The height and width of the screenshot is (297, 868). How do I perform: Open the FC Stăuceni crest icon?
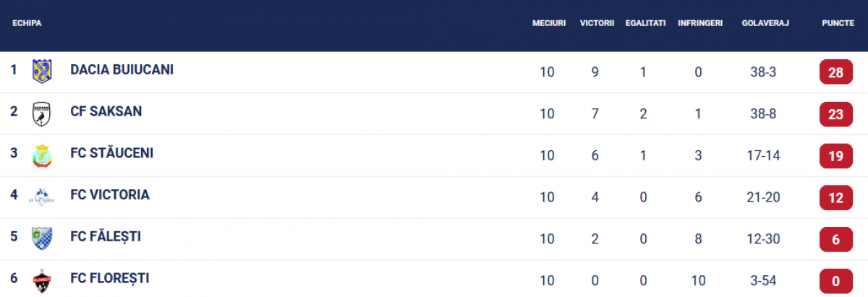click(x=42, y=155)
